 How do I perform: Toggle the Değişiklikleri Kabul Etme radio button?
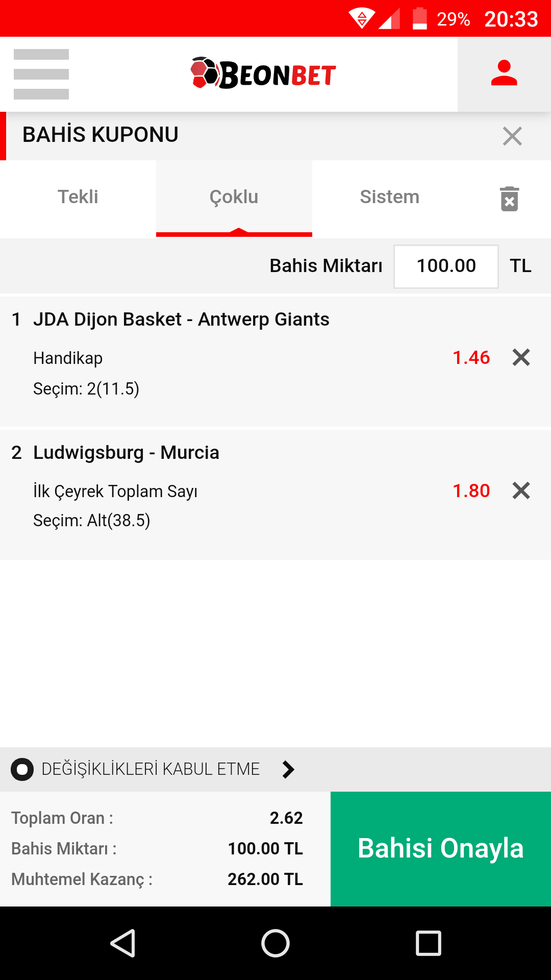pyautogui.click(x=22, y=769)
